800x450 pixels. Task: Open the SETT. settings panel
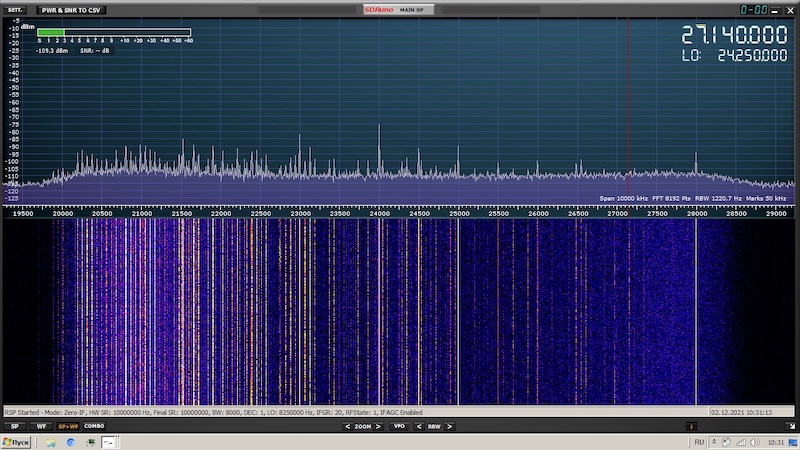tap(16, 10)
